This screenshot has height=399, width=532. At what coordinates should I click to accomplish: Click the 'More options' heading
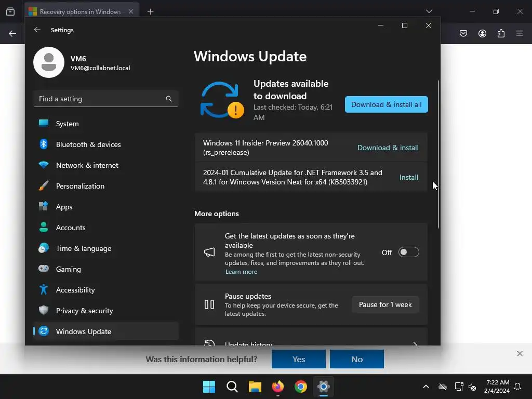click(x=217, y=214)
